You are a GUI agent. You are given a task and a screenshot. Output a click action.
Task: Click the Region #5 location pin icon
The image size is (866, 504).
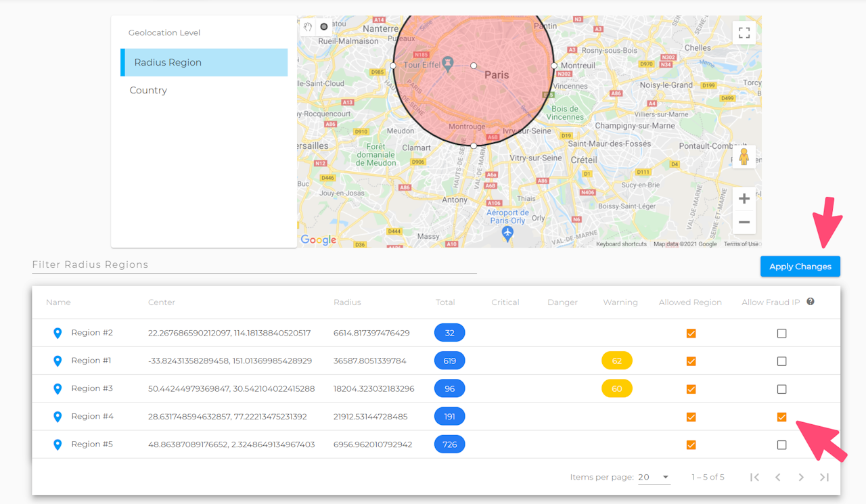pyautogui.click(x=58, y=445)
